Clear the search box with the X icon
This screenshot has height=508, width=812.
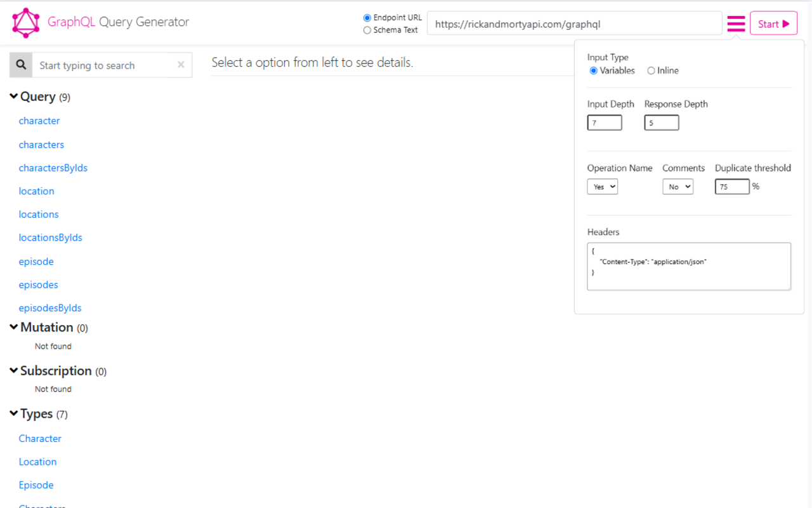pos(180,65)
